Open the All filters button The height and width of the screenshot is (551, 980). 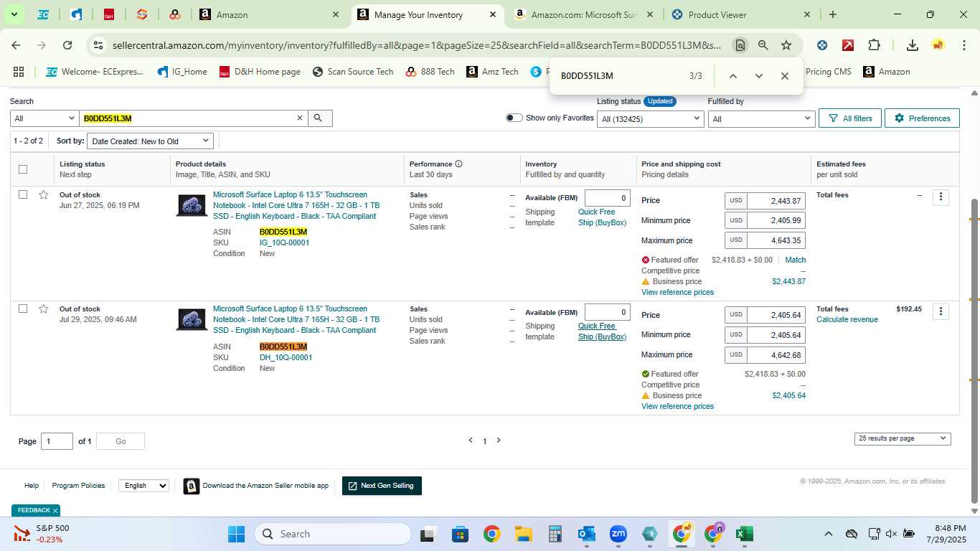[850, 118]
